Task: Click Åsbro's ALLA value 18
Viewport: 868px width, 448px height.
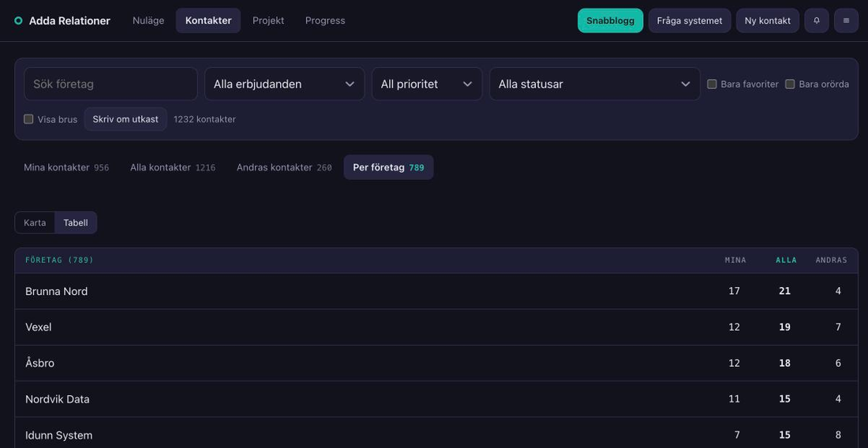Action: [x=784, y=363]
